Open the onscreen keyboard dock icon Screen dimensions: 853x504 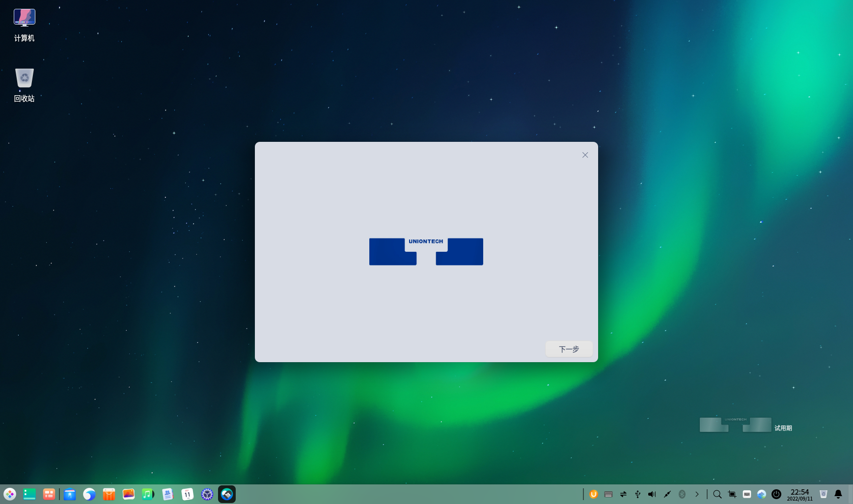[x=747, y=494]
